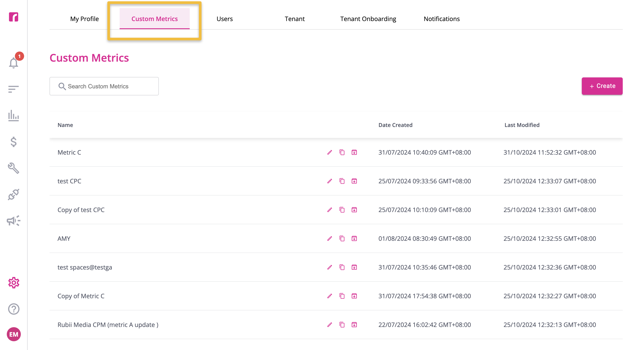Screen dimensions: 644x350
Task: Edit Copy of test CPC metric
Action: pos(330,210)
